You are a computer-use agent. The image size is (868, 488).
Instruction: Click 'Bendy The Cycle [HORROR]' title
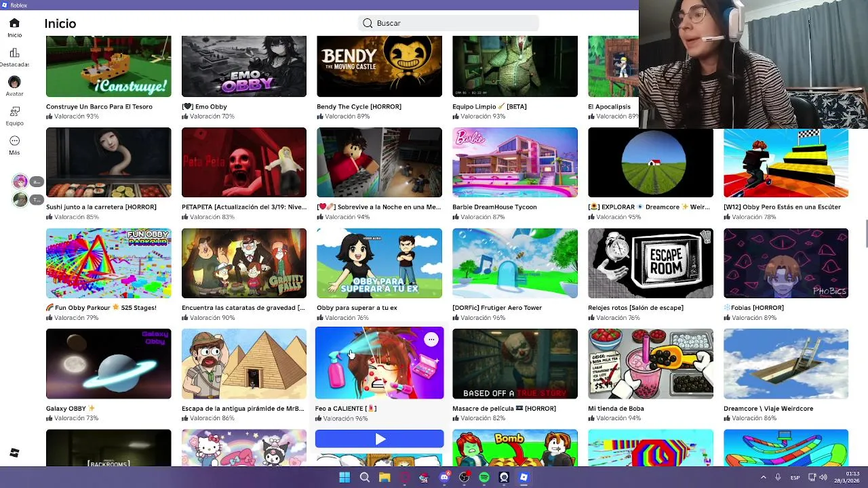click(x=359, y=106)
